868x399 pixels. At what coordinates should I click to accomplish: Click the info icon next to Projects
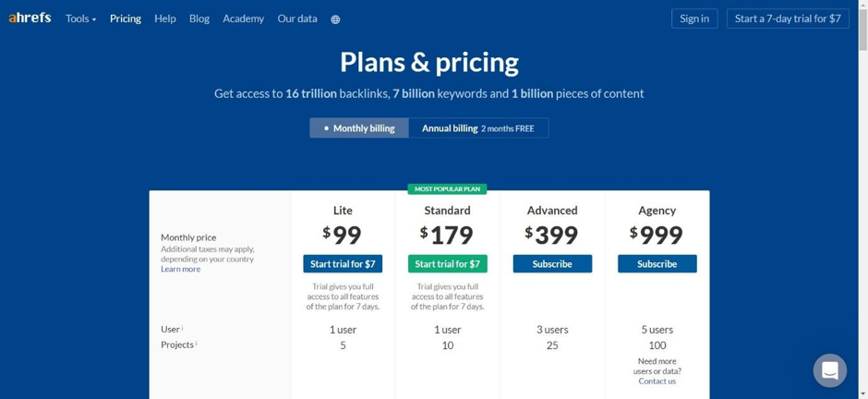196,343
